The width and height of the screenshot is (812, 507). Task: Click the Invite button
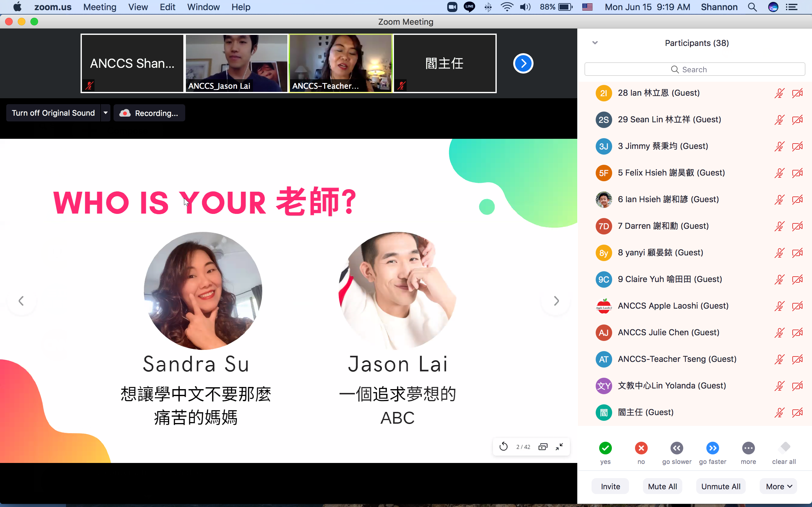coord(610,486)
